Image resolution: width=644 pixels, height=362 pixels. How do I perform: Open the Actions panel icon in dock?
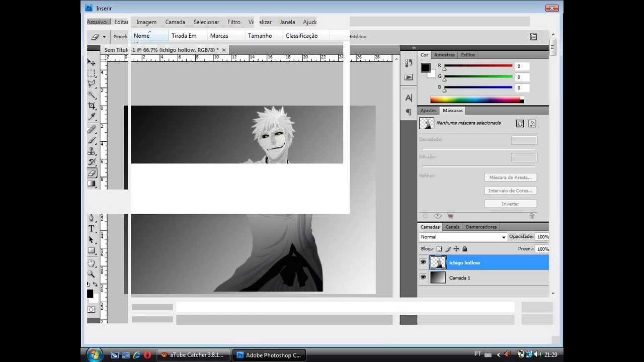409,77
